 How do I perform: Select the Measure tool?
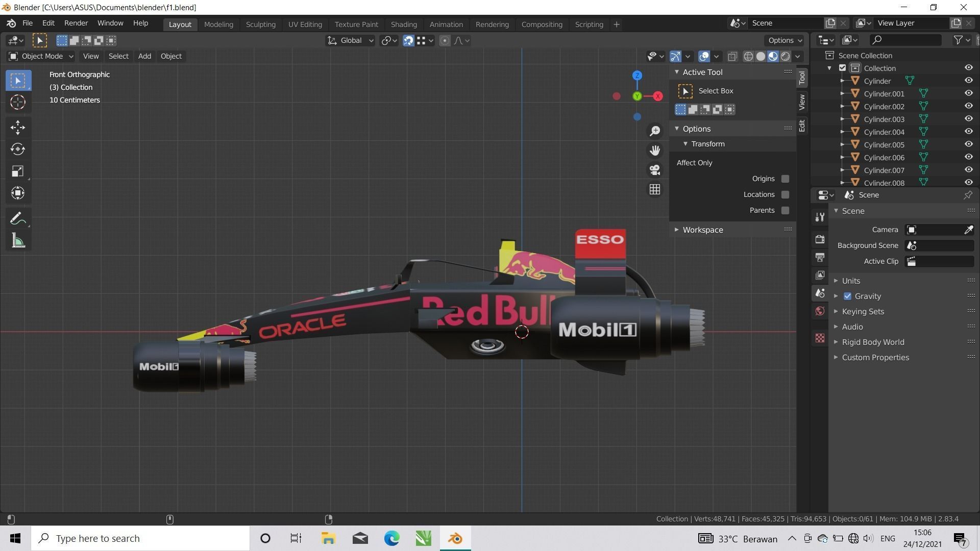[18, 240]
